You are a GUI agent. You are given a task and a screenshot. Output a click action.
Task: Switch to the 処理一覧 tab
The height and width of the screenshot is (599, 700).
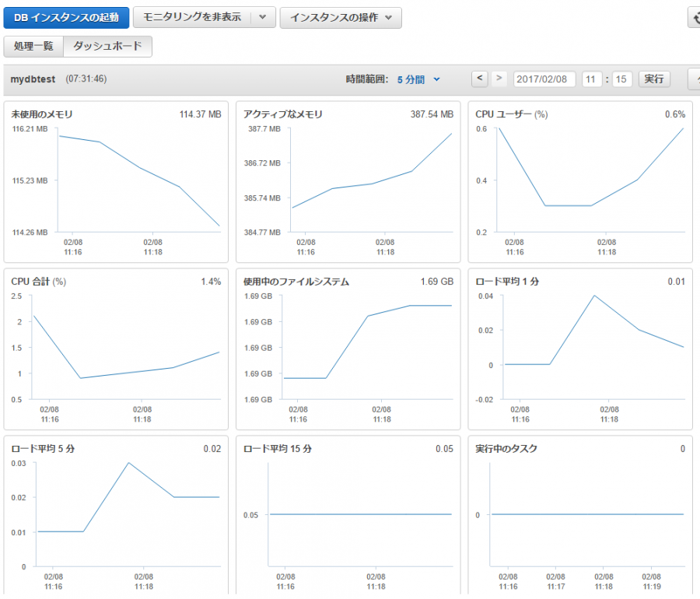click(33, 47)
